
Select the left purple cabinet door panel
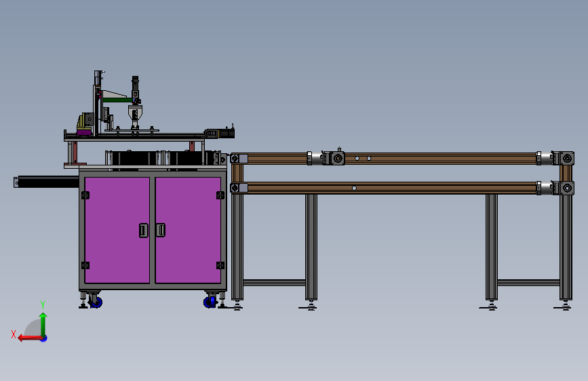(117, 230)
